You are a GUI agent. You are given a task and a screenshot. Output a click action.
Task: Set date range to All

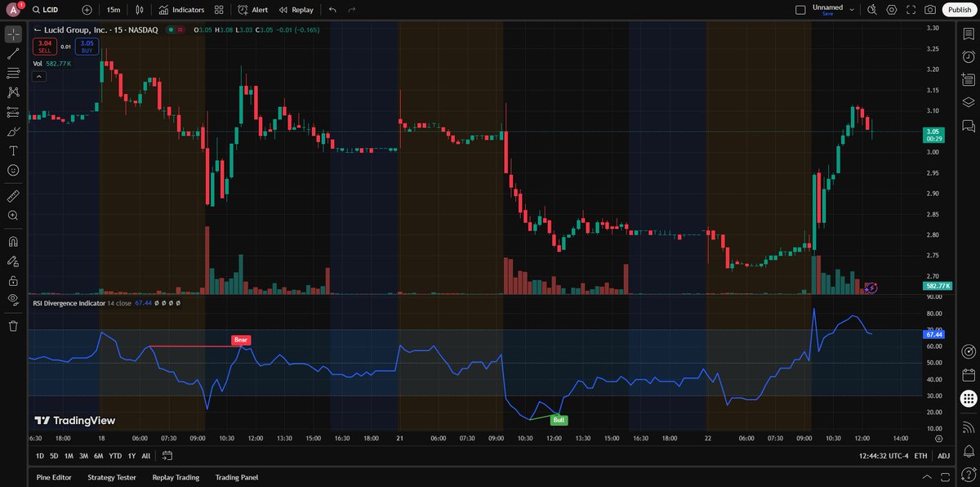146,455
